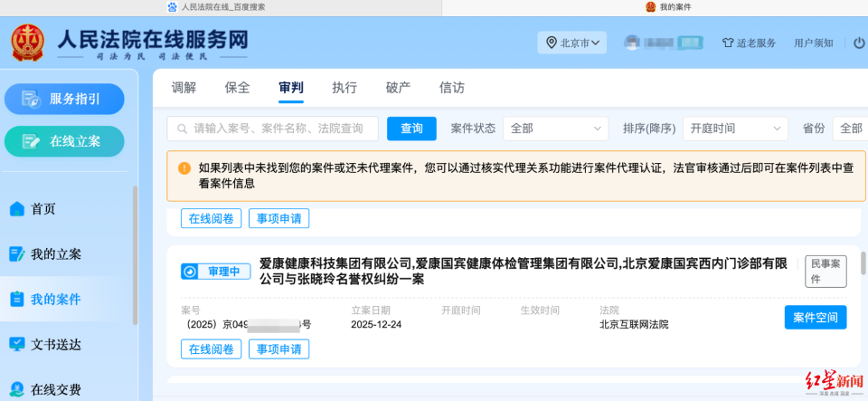The height and width of the screenshot is (401, 868).
Task: Click 在线立案 button in sidebar
Action: pos(64,141)
